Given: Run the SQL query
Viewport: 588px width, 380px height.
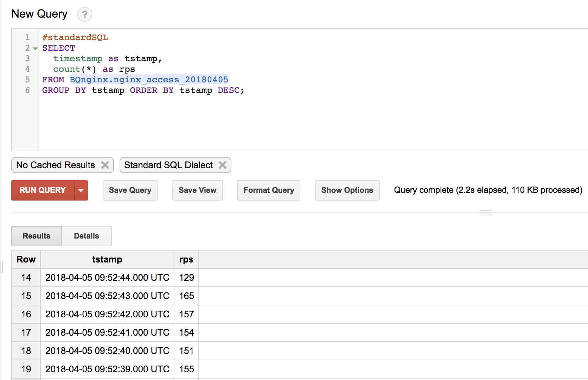Looking at the screenshot, I should tap(41, 190).
